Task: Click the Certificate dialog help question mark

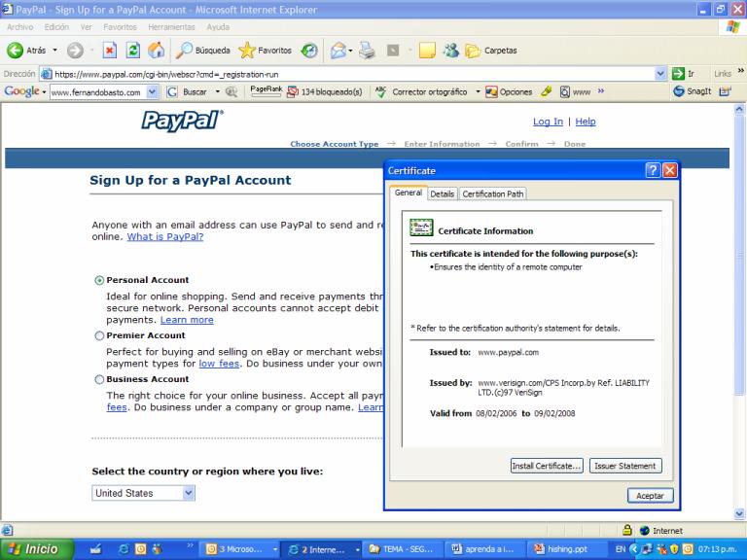Action: point(653,170)
